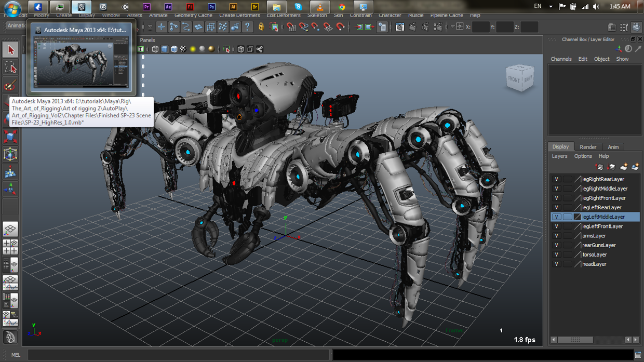Open Options menu in layer editor
This screenshot has width=644, height=362.
pyautogui.click(x=583, y=156)
